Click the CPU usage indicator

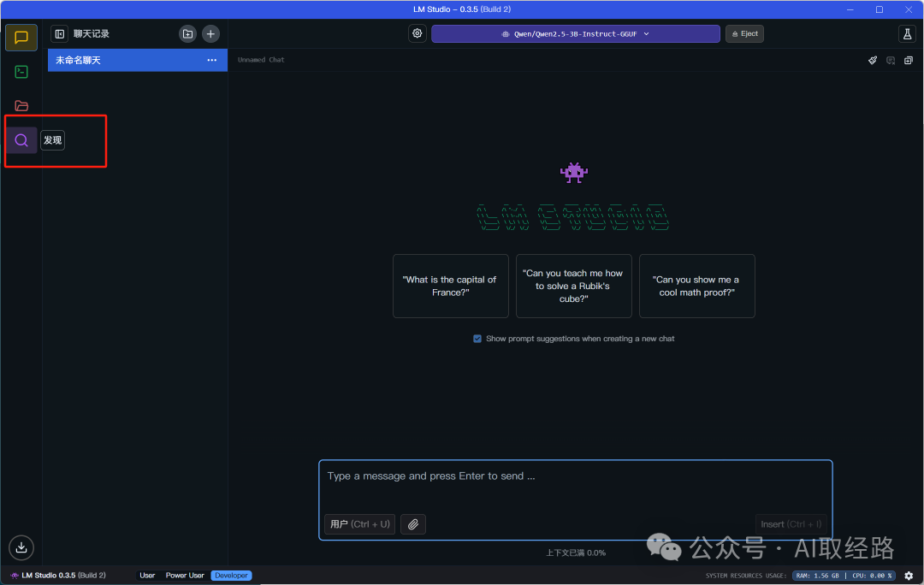872,576
